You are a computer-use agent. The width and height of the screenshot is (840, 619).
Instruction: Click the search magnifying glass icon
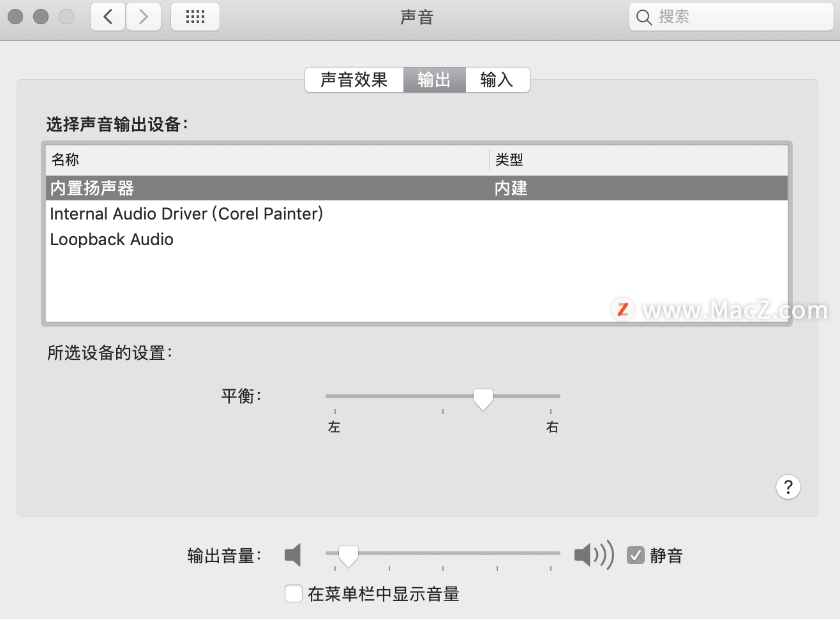[644, 17]
